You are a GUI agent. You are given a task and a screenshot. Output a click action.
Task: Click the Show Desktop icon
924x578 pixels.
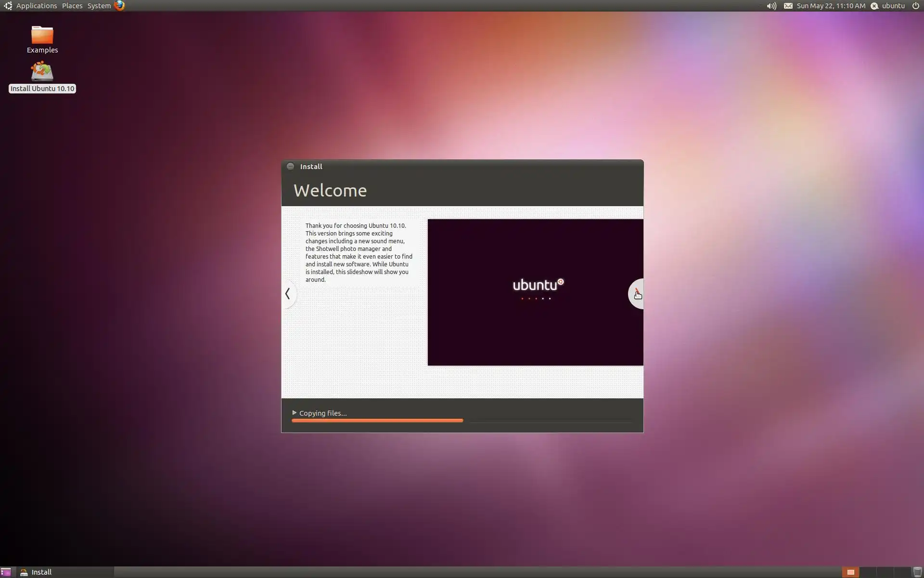(6, 572)
